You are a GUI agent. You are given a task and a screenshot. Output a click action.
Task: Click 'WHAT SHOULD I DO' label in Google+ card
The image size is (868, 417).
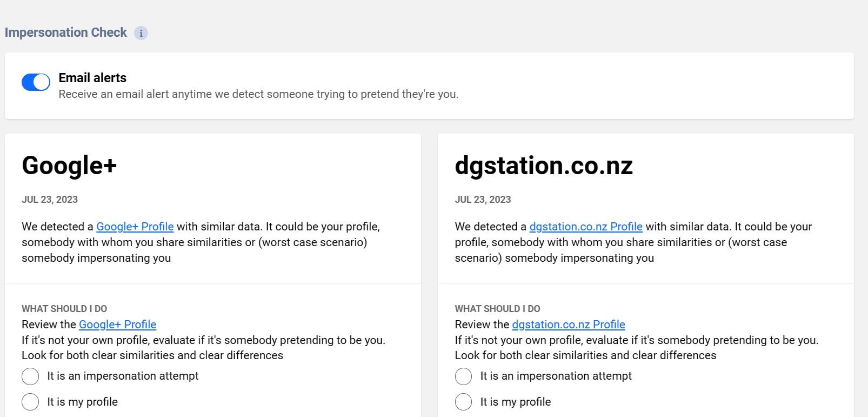pyautogui.click(x=64, y=309)
